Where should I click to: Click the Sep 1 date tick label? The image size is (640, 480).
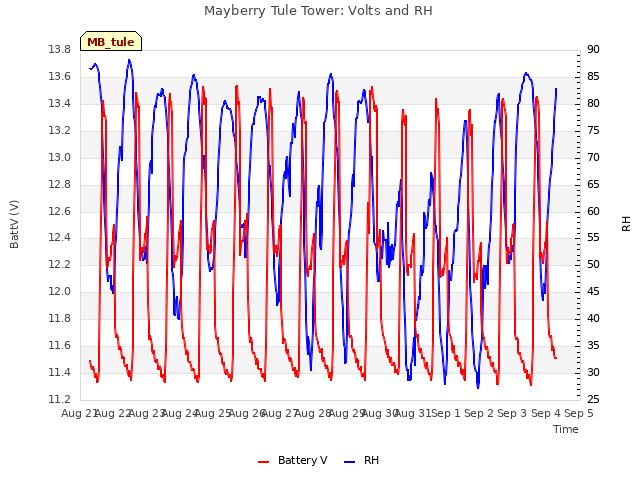(x=446, y=413)
